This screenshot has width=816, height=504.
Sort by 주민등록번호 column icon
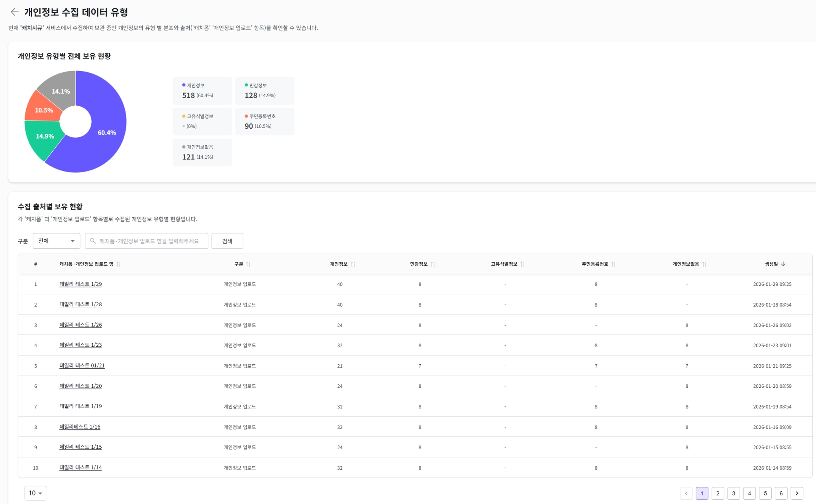coord(614,264)
